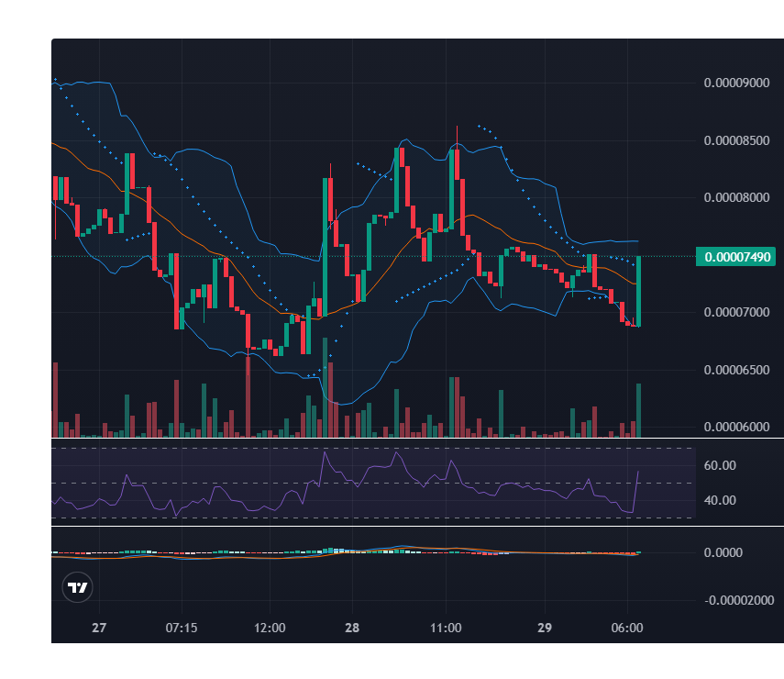Click the TradingView logo icon

(x=78, y=587)
